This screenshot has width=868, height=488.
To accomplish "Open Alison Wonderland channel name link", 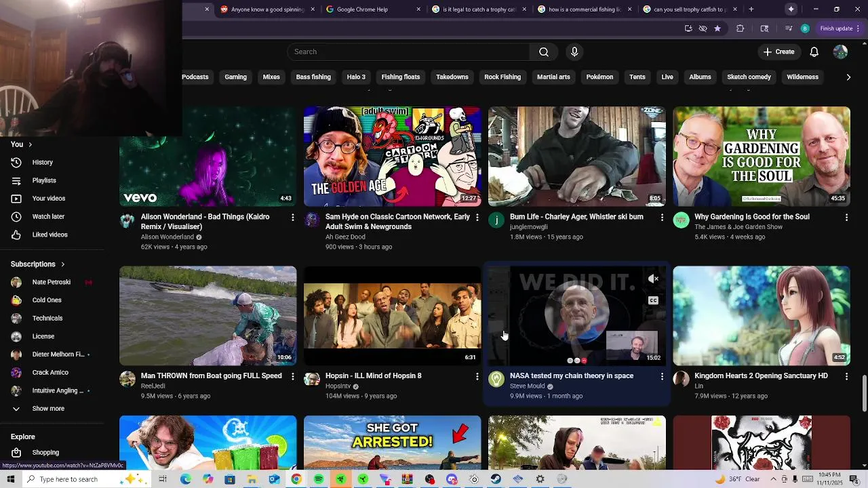I will tap(167, 237).
